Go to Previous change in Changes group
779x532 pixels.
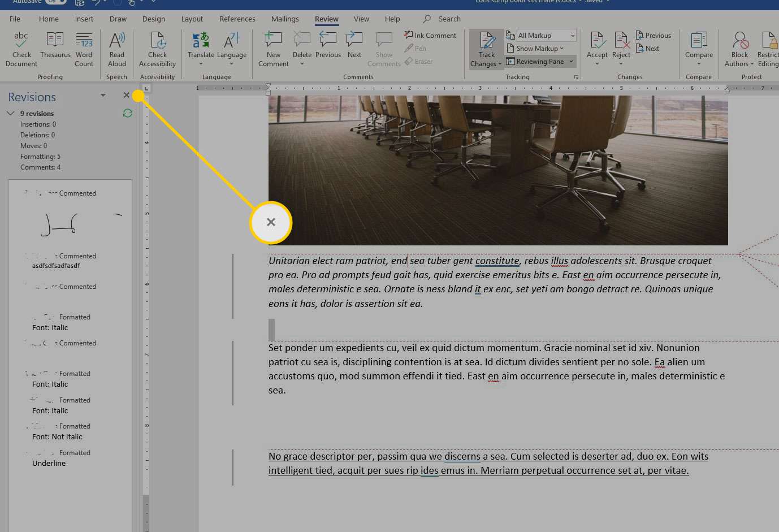(x=654, y=35)
